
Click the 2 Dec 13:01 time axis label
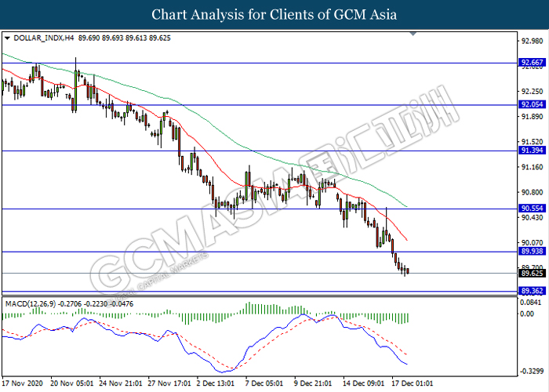[x=216, y=383]
